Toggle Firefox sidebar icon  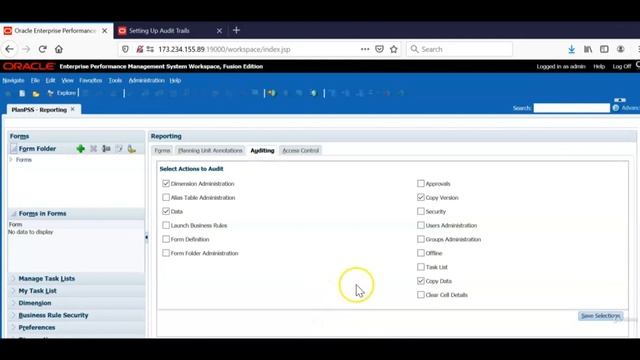coord(604,49)
